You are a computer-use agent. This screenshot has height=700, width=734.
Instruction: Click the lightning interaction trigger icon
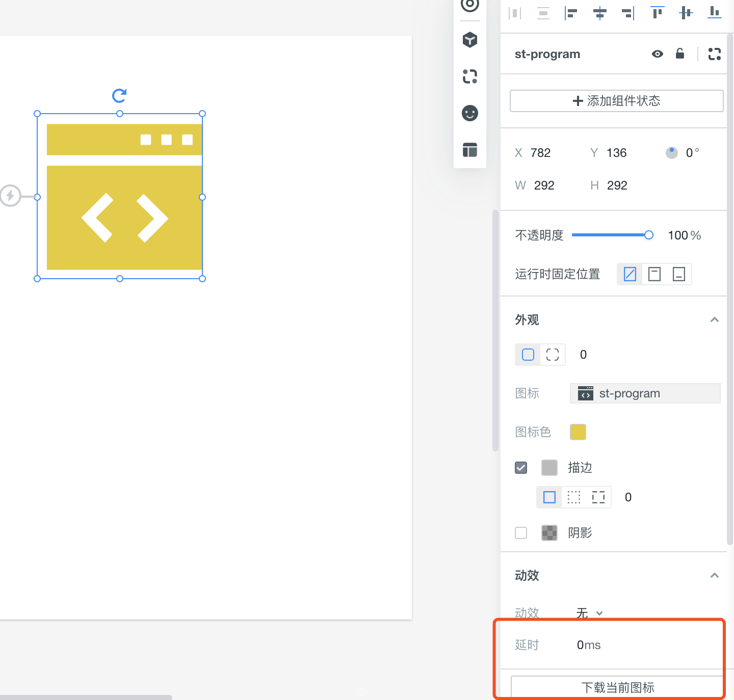[10, 196]
